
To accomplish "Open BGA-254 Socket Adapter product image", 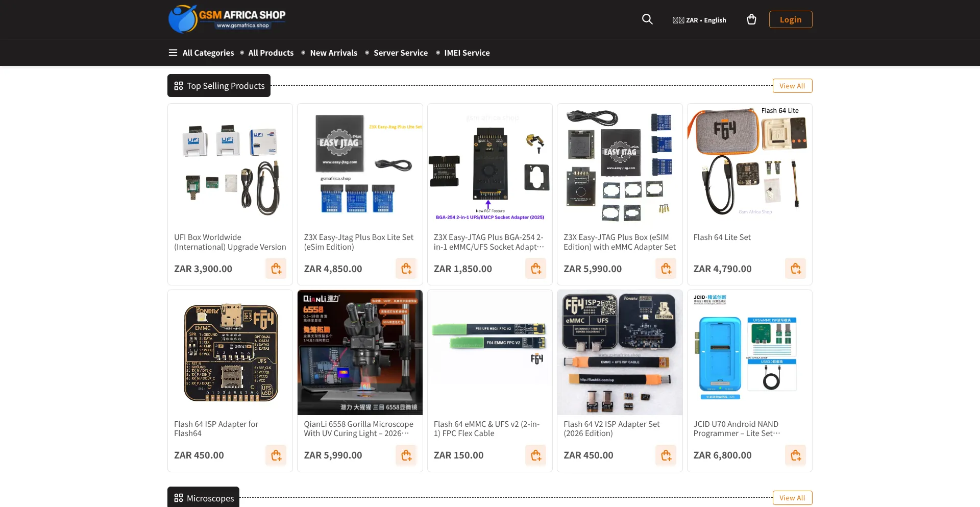I will tap(490, 166).
